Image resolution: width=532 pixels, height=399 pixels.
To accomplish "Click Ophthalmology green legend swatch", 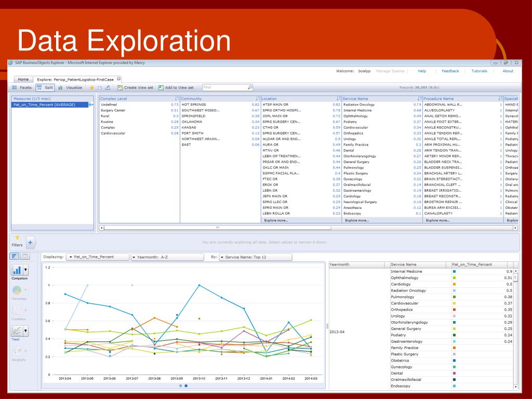I will [454, 278].
